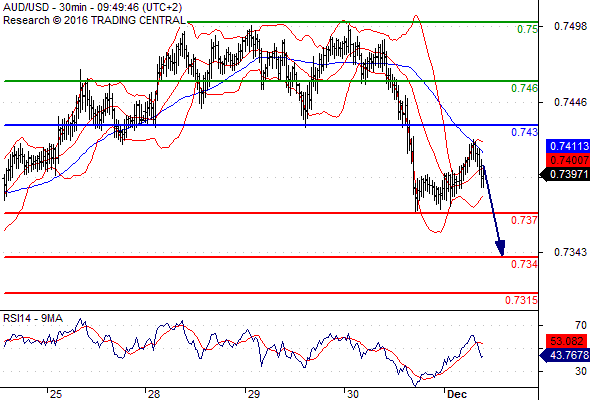Select the 0.737 support level label
This screenshot has width=590, height=400.
[x=525, y=220]
